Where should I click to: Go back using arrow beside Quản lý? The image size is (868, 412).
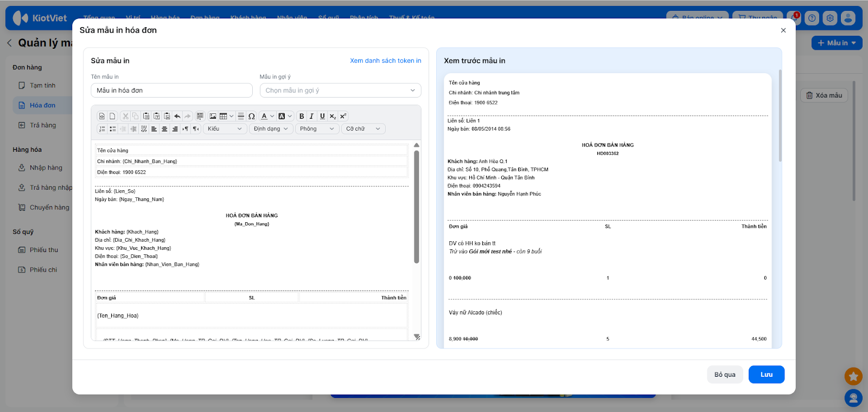click(9, 43)
